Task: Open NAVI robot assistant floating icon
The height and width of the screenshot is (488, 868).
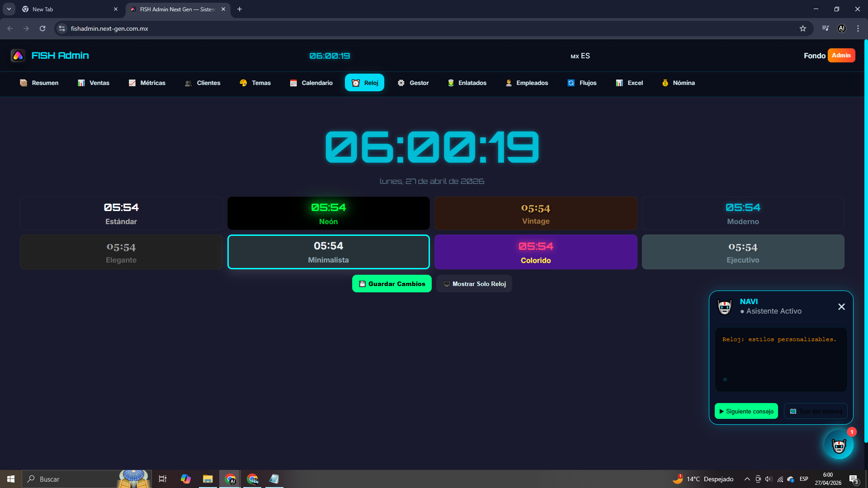Action: pyautogui.click(x=839, y=445)
